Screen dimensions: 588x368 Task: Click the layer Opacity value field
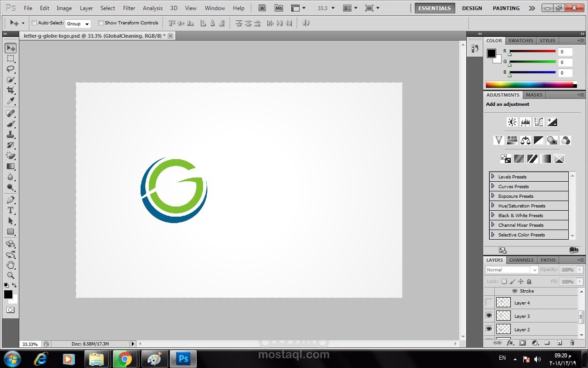[567, 270]
